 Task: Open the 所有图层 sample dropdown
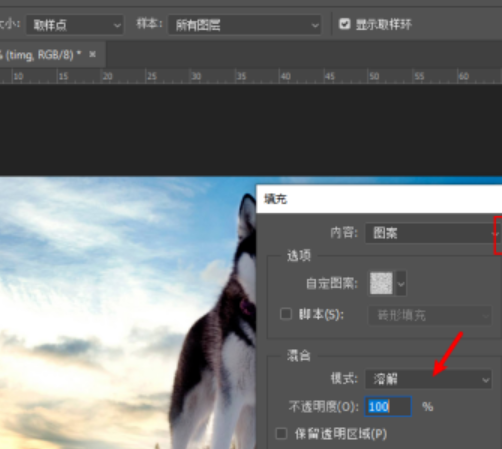245,25
